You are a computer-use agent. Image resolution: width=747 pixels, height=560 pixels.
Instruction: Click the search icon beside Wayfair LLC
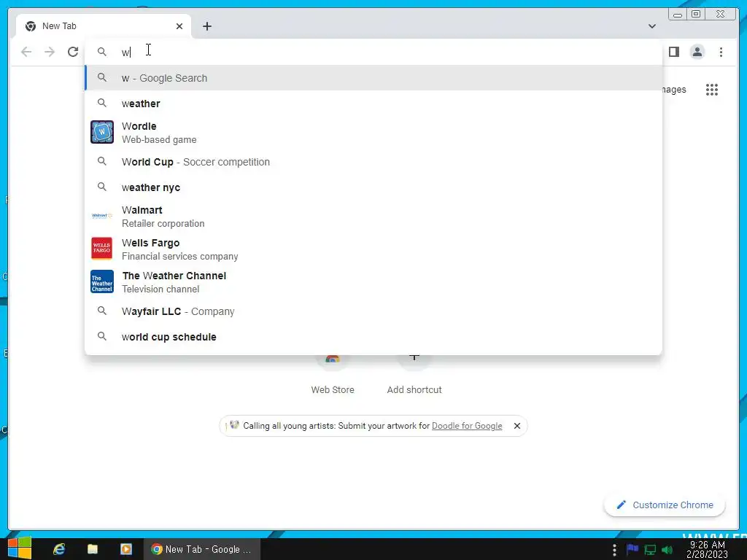(x=102, y=311)
